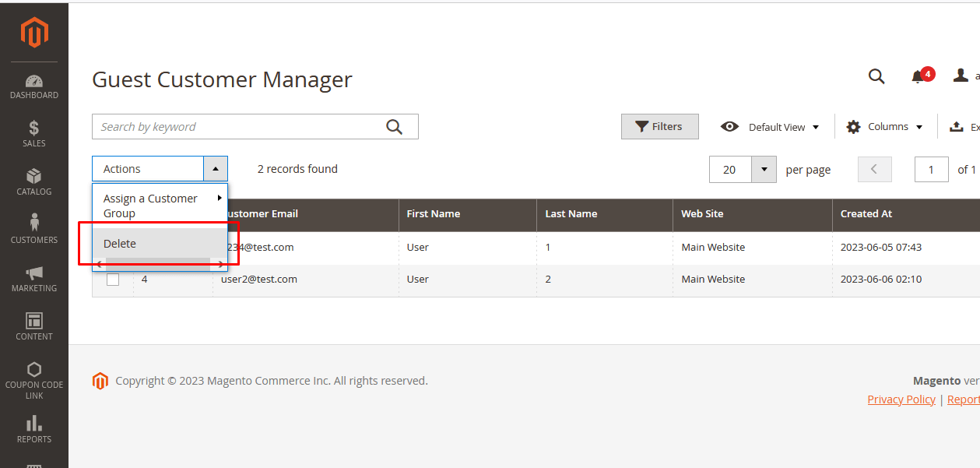Open the Default View dropdown

pyautogui.click(x=771, y=127)
